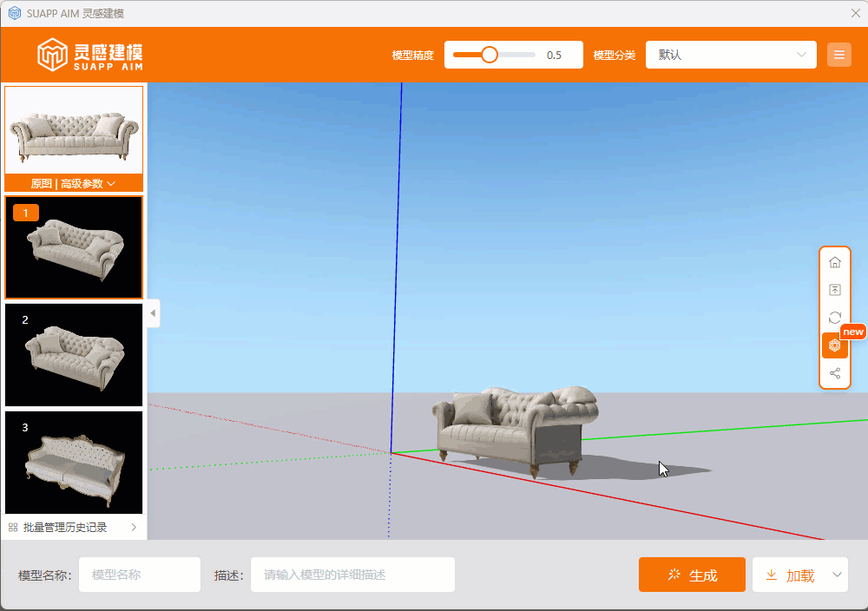Click the 描述 description input field

(352, 575)
